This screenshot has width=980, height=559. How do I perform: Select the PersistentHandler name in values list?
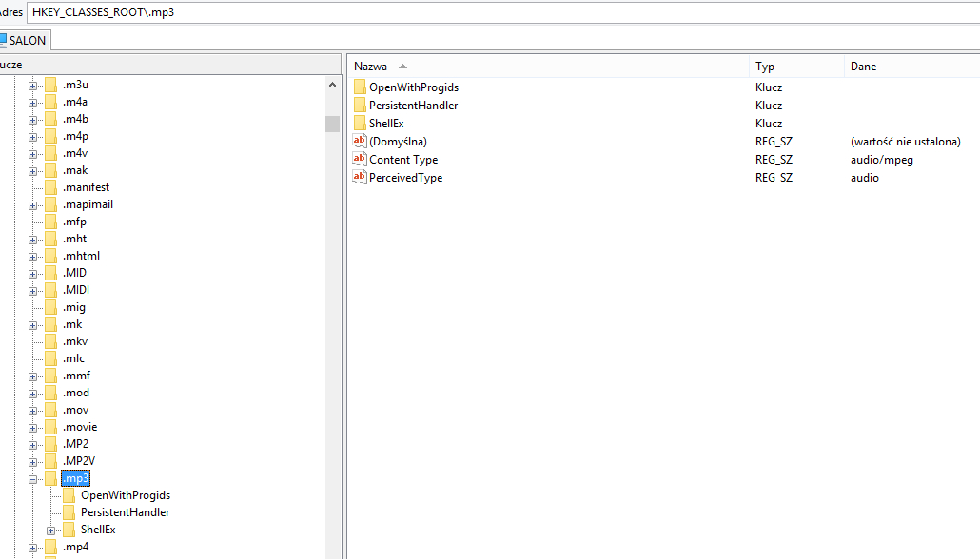click(x=413, y=106)
